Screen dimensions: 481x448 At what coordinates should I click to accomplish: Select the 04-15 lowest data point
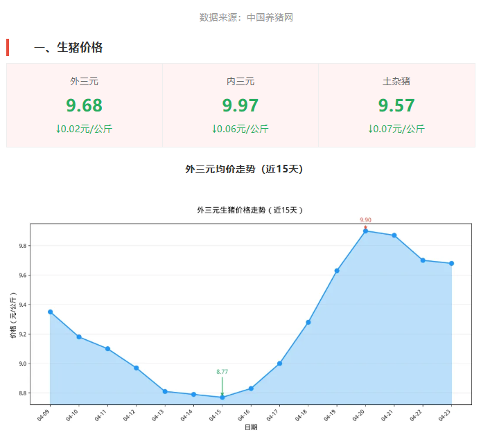222,397
